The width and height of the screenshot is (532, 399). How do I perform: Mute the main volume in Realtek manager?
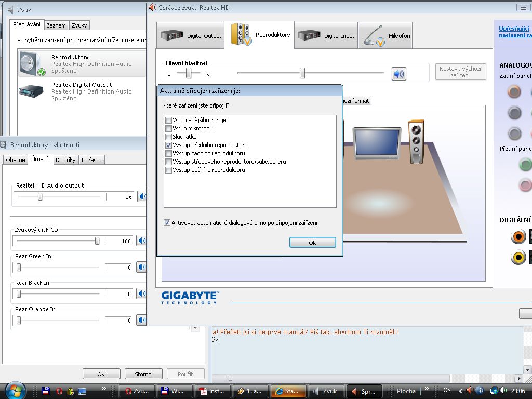(x=399, y=74)
